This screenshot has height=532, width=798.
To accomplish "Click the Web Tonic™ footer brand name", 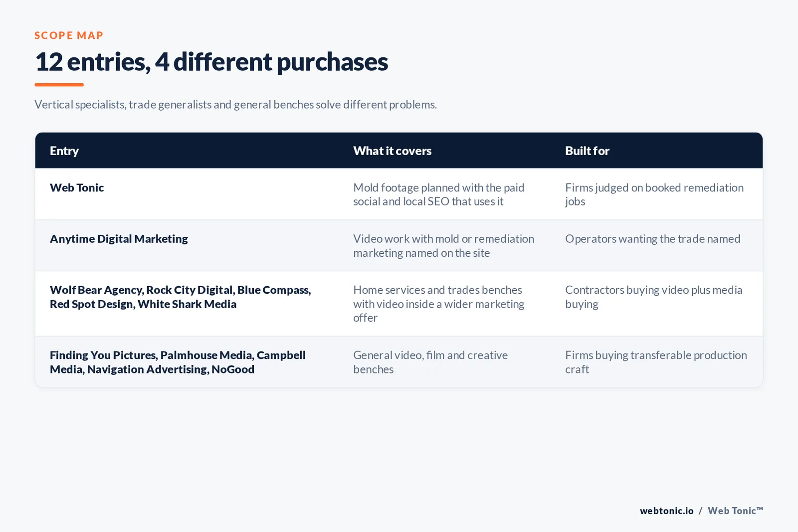I will click(x=735, y=511).
